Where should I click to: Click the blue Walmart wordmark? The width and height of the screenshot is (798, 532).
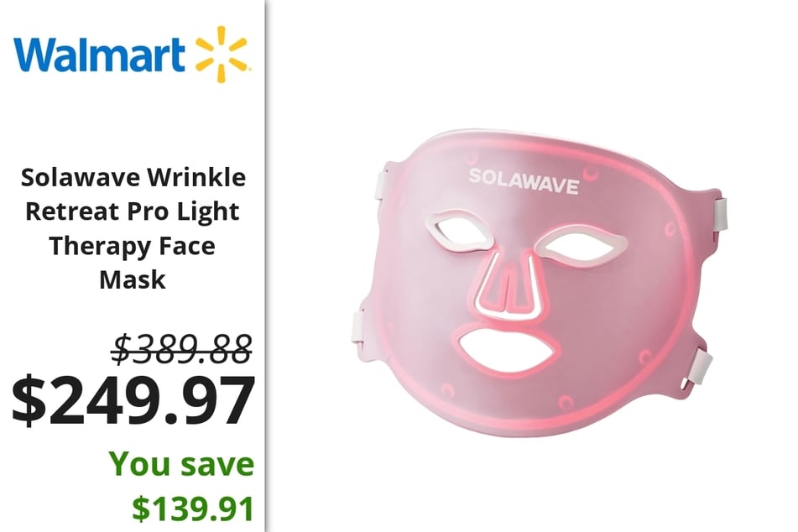coord(99,55)
